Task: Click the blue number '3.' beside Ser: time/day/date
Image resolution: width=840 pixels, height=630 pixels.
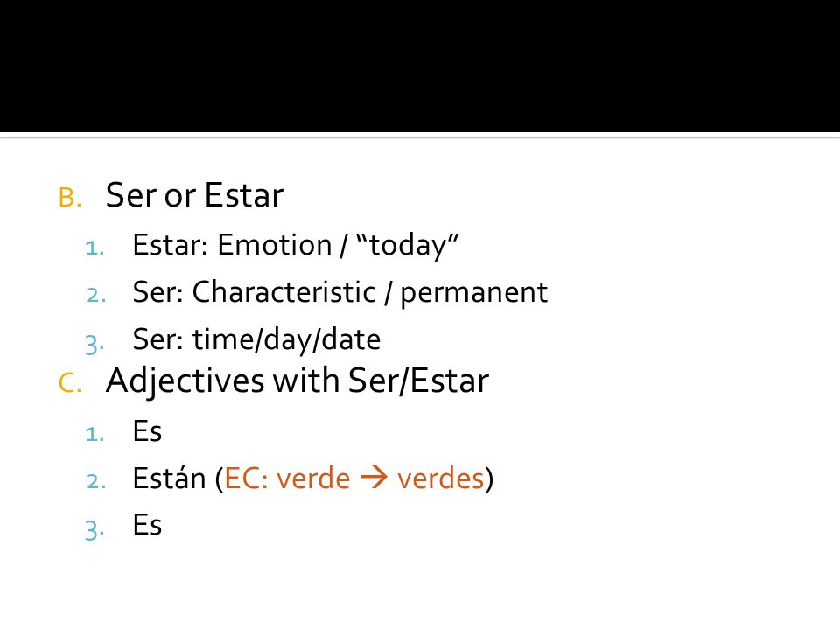Action: (x=94, y=344)
